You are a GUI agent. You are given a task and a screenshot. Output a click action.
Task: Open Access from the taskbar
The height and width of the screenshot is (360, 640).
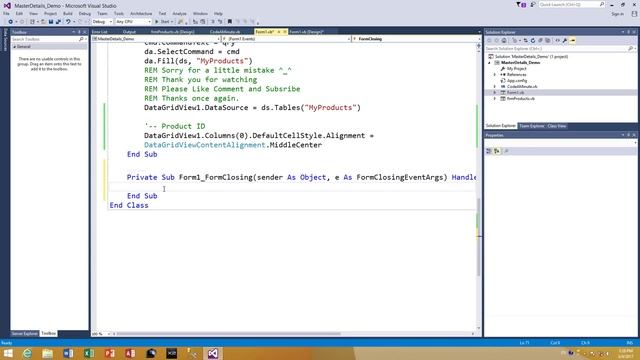coord(130,353)
